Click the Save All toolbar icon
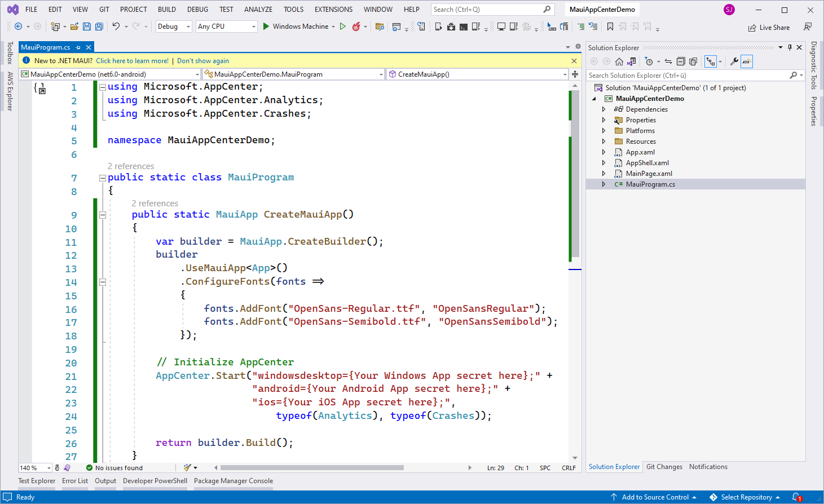824x504 pixels. coord(99,26)
